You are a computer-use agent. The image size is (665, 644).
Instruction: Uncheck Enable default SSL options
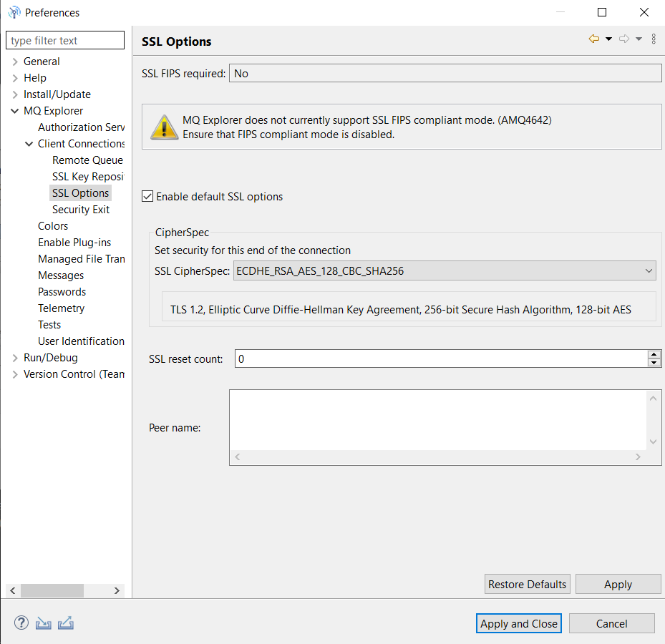(147, 196)
